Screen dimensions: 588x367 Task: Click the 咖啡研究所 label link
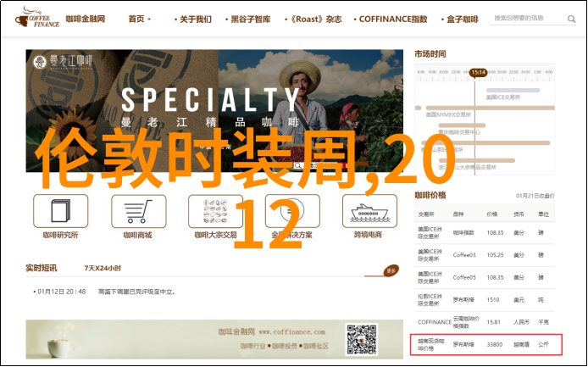click(60, 235)
